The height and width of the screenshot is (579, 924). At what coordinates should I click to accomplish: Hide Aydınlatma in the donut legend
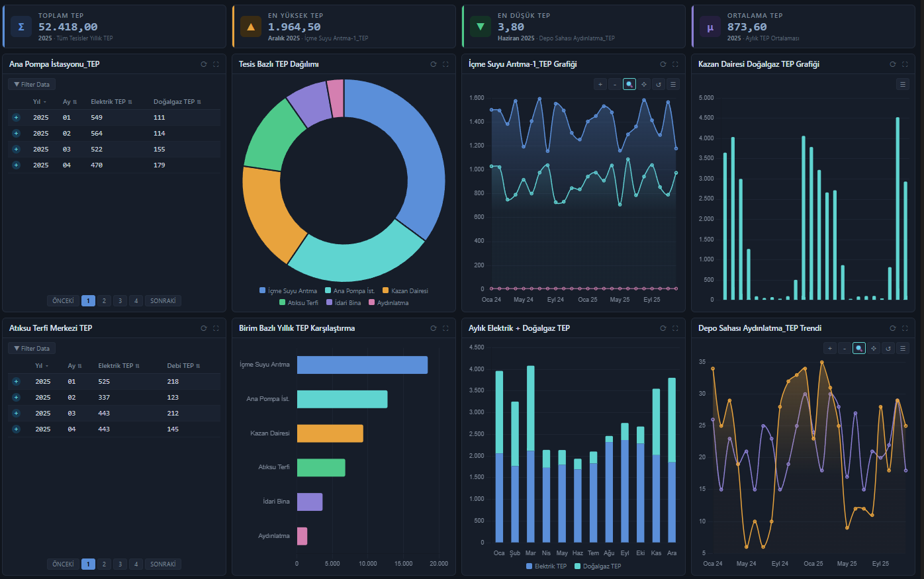click(x=389, y=303)
